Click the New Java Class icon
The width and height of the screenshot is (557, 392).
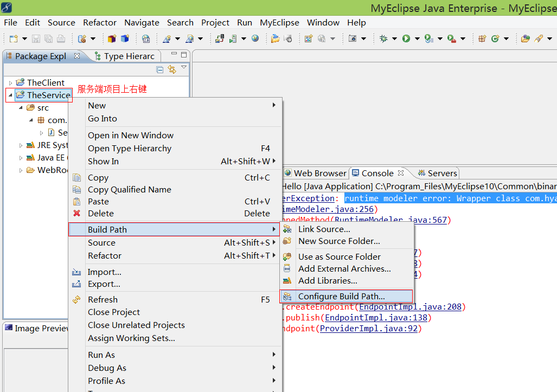tap(495, 38)
